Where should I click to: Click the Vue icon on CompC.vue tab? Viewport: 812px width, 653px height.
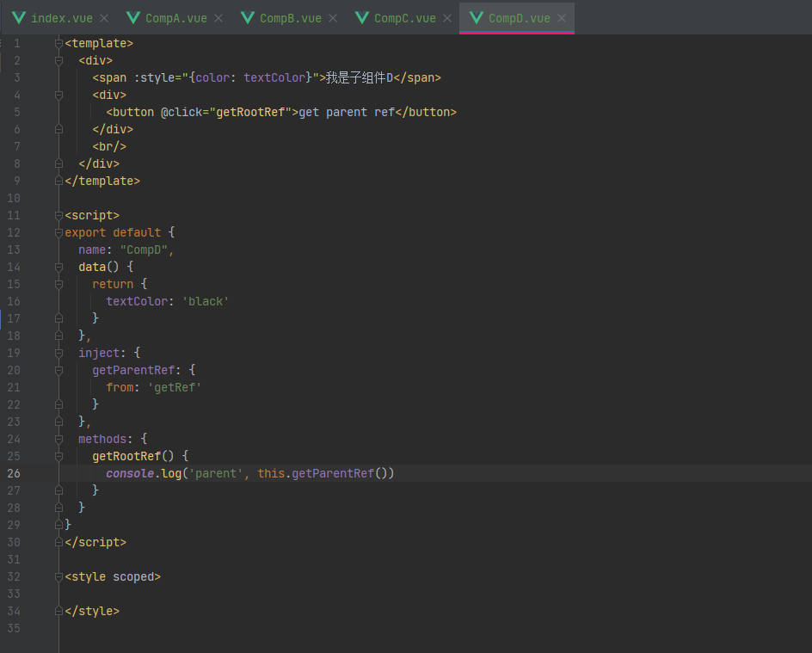(362, 18)
